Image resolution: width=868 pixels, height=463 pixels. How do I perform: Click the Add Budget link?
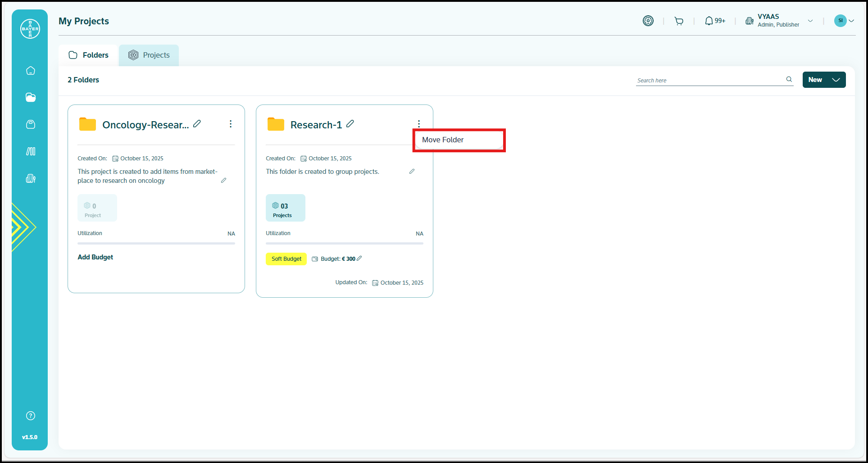(95, 257)
